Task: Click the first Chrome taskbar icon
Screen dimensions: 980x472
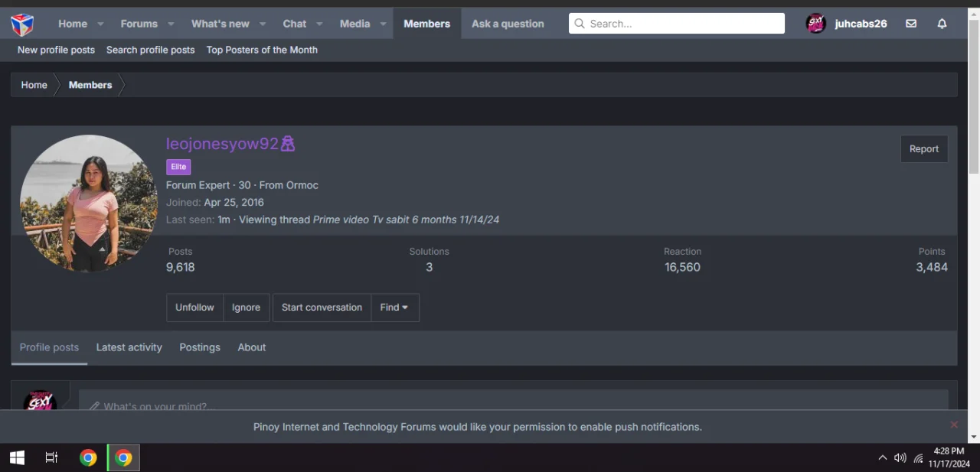Action: pos(89,457)
